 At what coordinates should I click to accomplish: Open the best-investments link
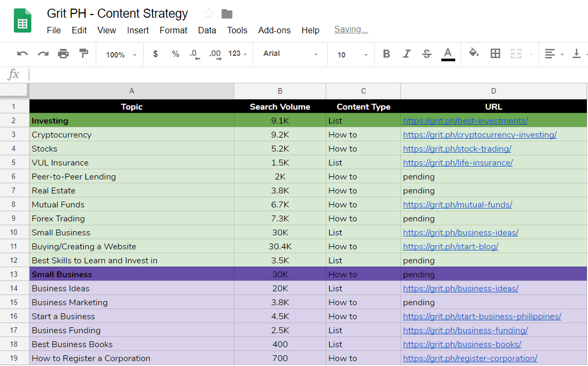(465, 121)
